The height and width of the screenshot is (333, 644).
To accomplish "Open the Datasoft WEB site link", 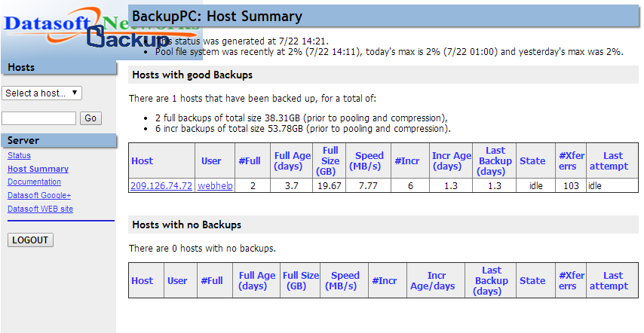I will tap(40, 209).
